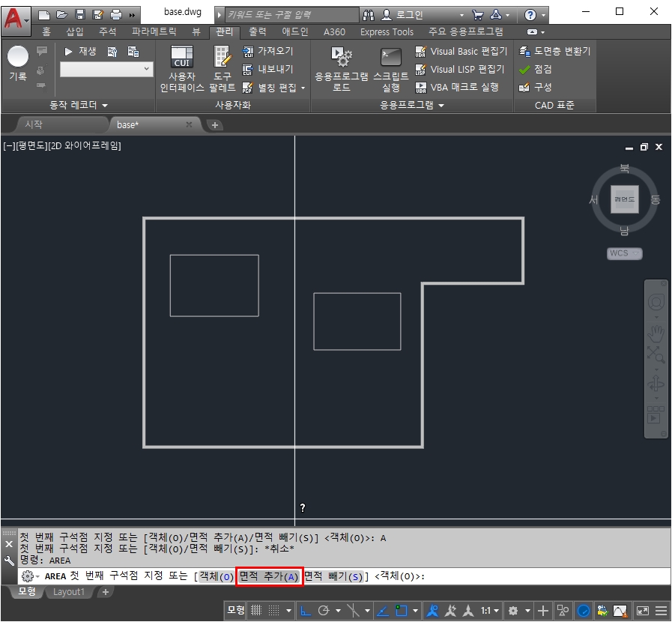Viewport: 672px width, 622px height.
Task: Click the CAD standards Configure button
Action: (x=536, y=88)
